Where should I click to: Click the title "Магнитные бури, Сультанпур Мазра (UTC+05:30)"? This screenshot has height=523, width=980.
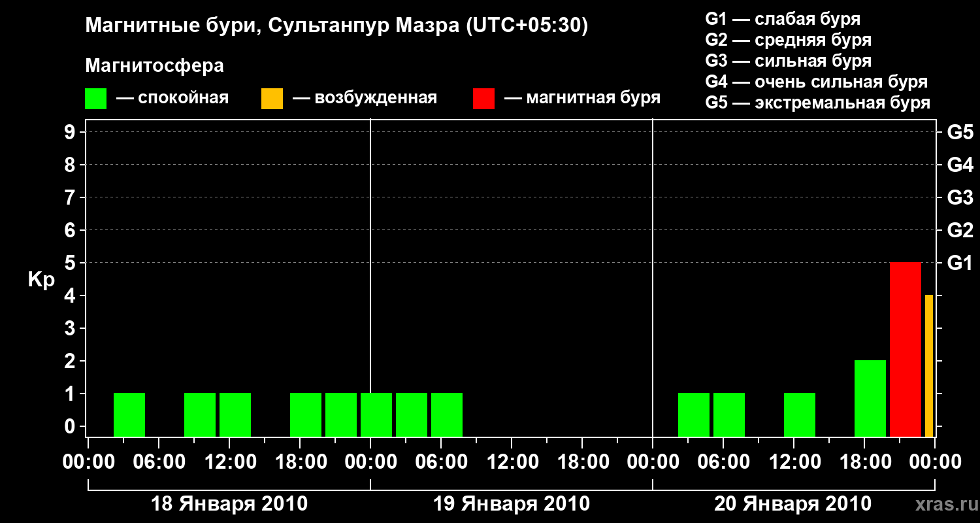coord(337,26)
